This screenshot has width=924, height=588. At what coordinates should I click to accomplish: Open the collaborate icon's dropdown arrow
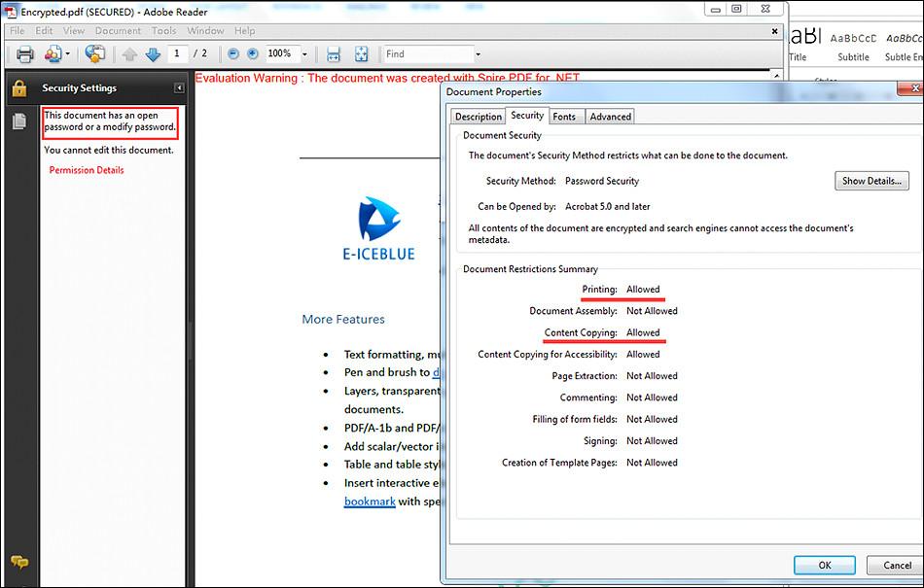pyautogui.click(x=68, y=54)
